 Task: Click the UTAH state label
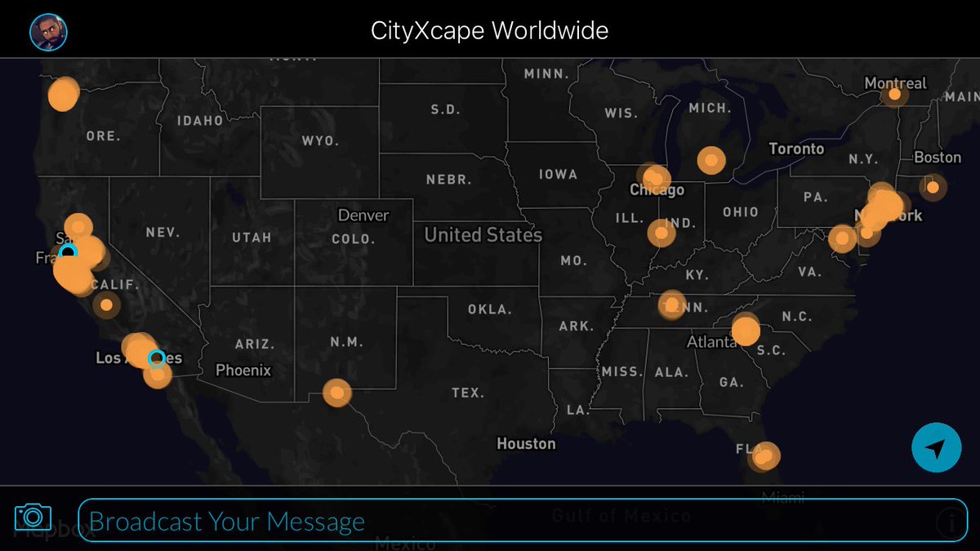(252, 238)
